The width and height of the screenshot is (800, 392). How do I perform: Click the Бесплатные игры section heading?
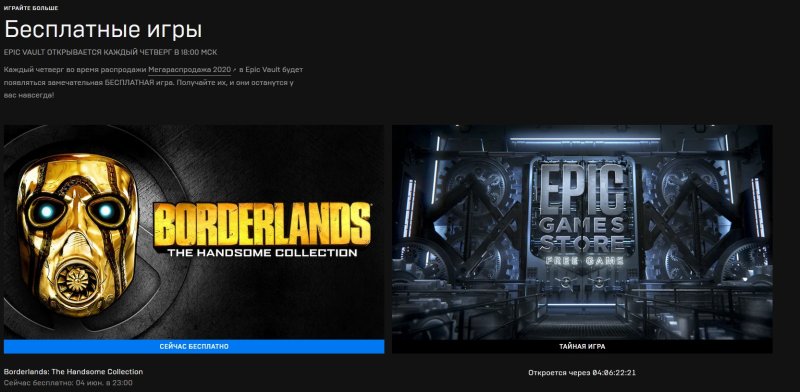(103, 30)
